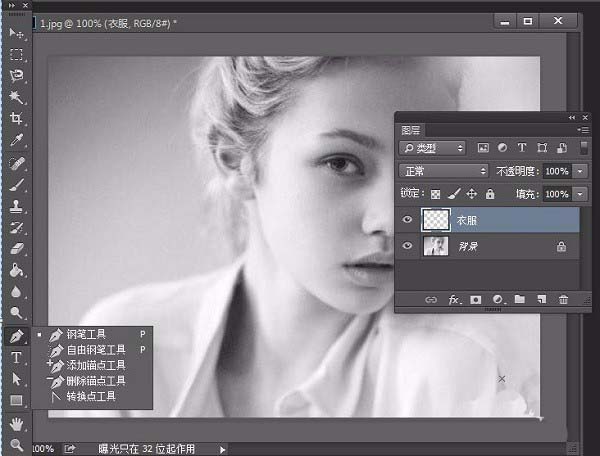This screenshot has height=456, width=600.
Task: Add a layer mask from the Layers panel
Action: tap(476, 299)
